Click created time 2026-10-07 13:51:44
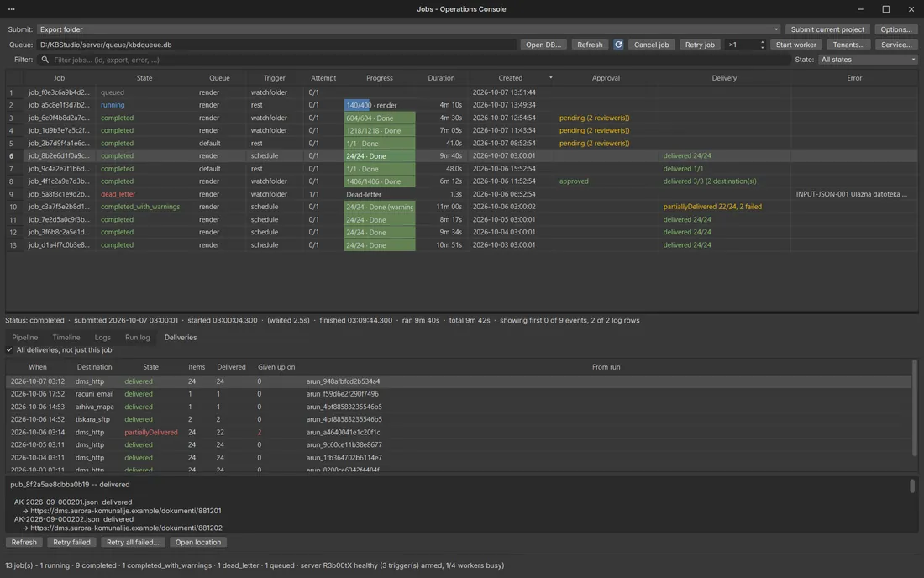The height and width of the screenshot is (578, 924). pos(504,92)
